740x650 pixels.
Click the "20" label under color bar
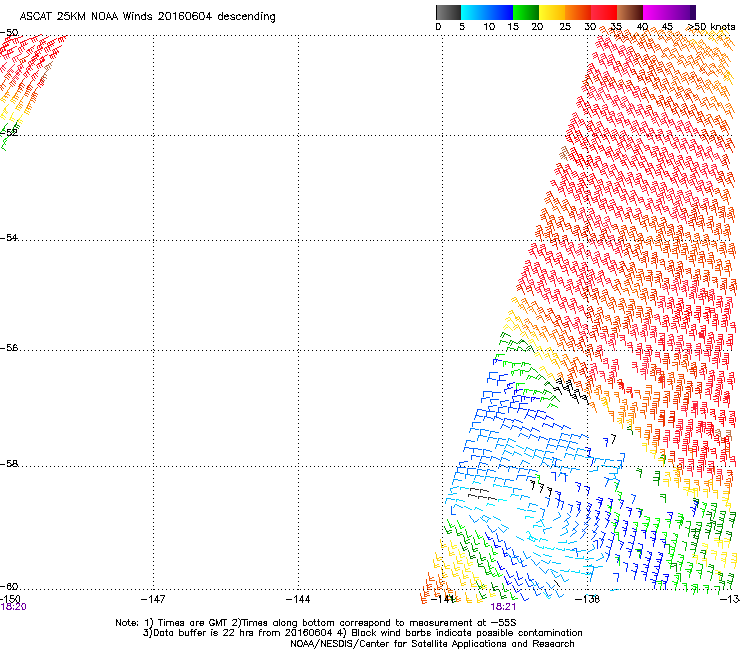pos(537,27)
